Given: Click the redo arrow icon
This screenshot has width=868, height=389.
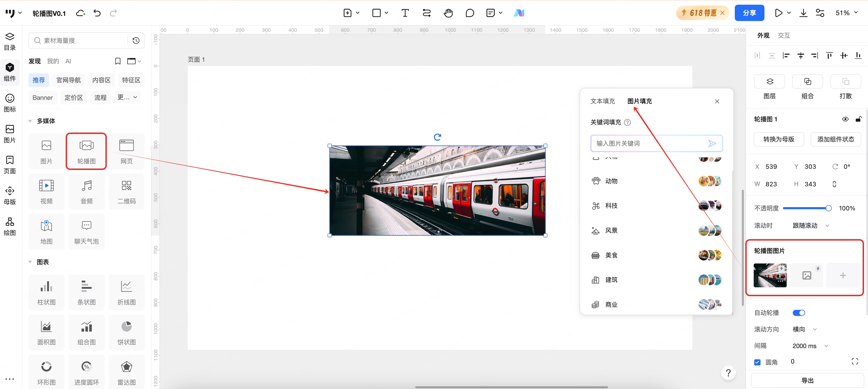Looking at the screenshot, I should point(113,13).
